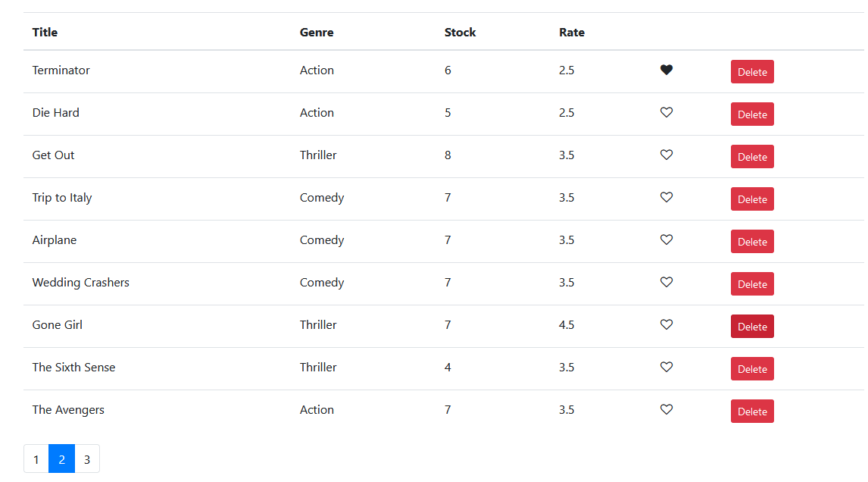Go to pagination page 1
Image resolution: width=868 pixels, height=482 pixels.
36,459
